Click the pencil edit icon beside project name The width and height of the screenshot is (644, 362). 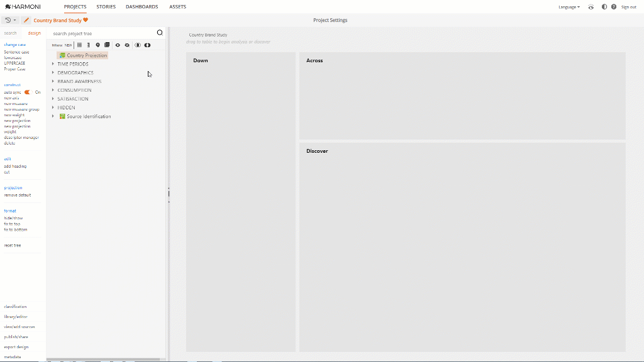click(26, 20)
